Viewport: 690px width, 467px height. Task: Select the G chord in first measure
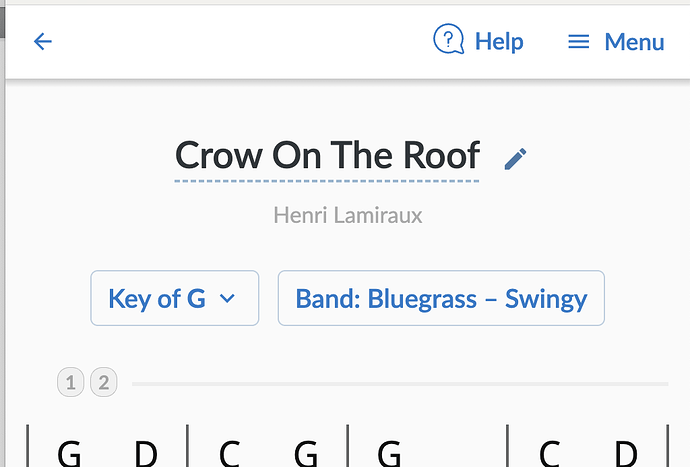69,453
